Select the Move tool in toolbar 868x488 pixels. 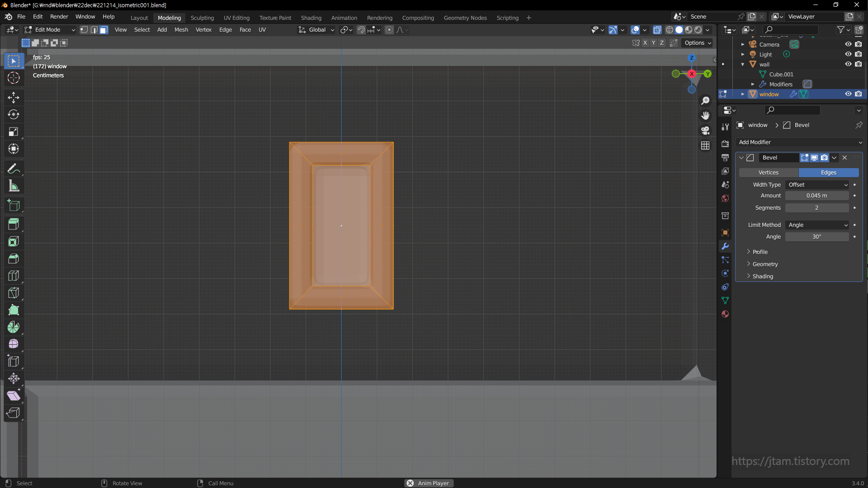[x=14, y=97]
